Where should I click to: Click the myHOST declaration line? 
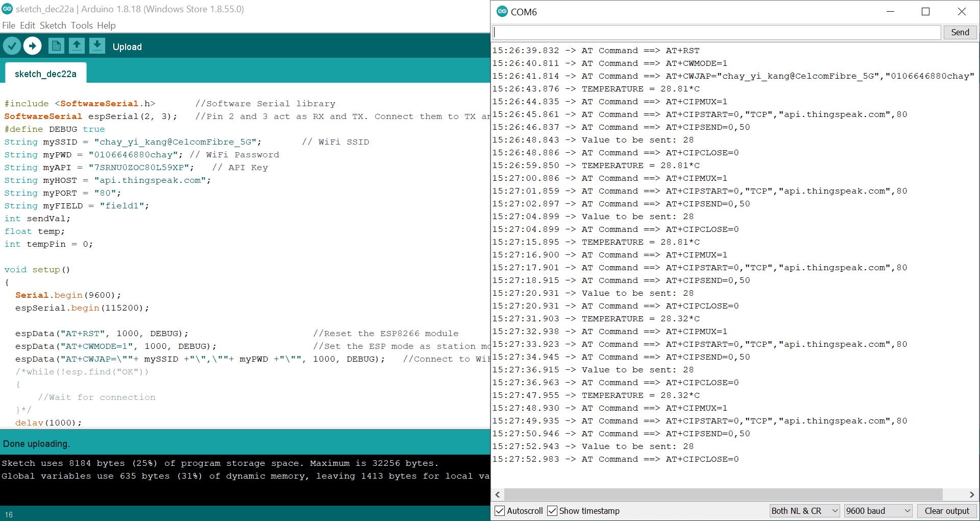[x=108, y=180]
